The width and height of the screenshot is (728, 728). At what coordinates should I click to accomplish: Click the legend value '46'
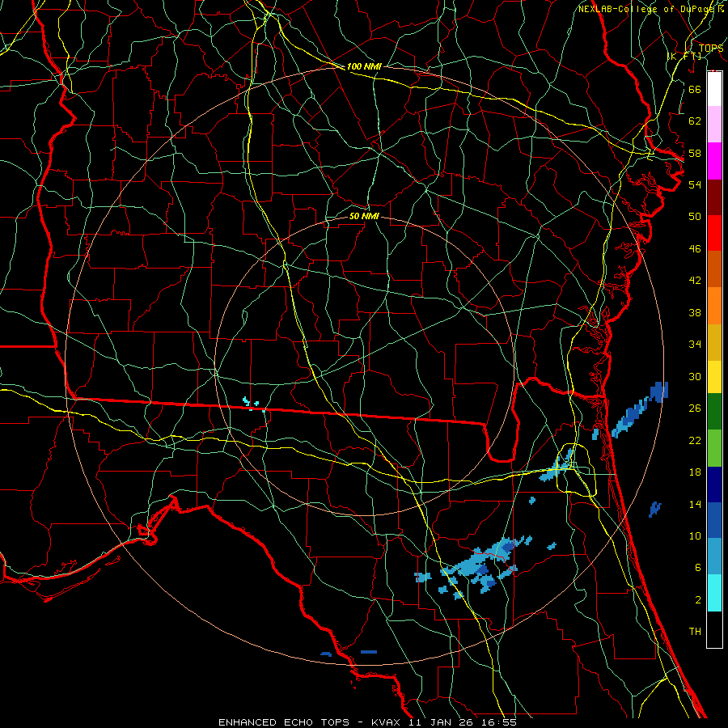pyautogui.click(x=695, y=249)
